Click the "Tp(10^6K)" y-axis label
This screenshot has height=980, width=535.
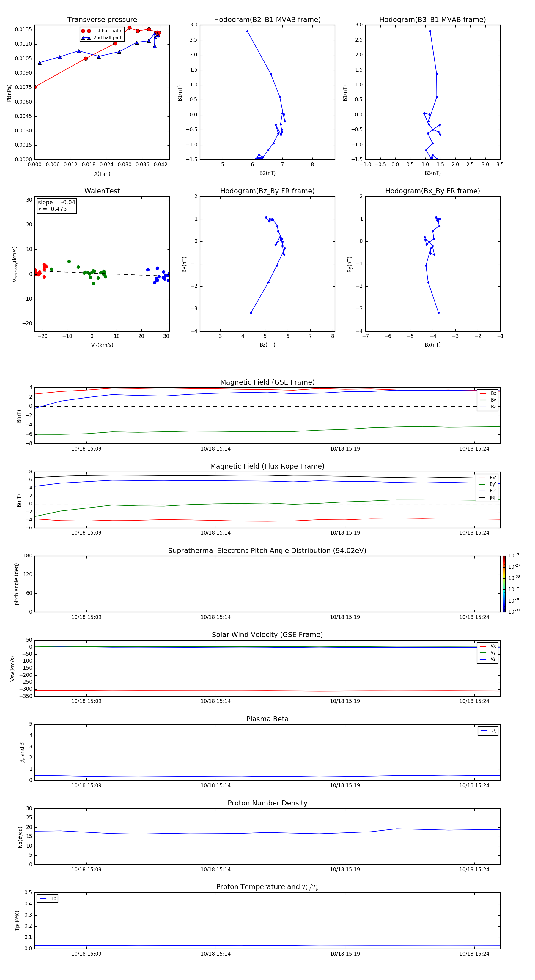(17, 921)
